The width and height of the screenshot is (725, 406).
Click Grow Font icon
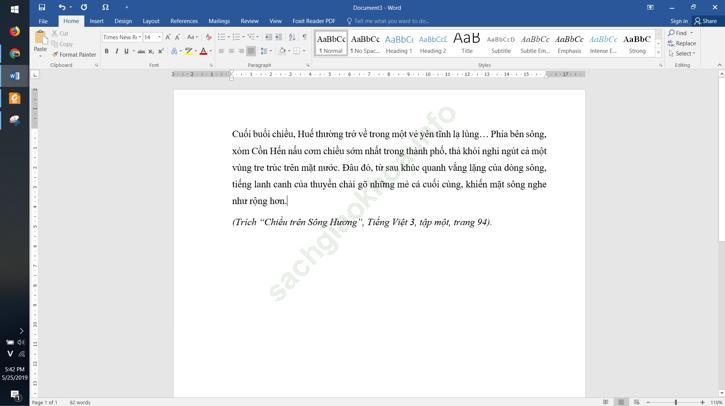(x=168, y=37)
